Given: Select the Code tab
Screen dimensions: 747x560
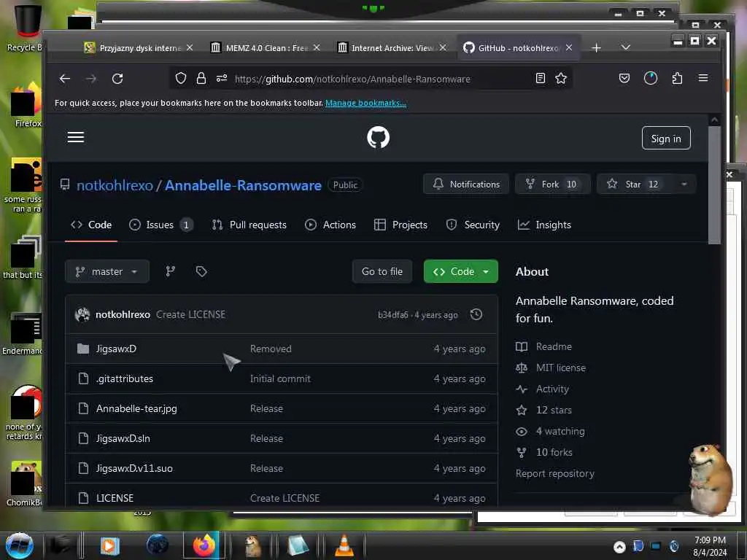Looking at the screenshot, I should pyautogui.click(x=91, y=225).
